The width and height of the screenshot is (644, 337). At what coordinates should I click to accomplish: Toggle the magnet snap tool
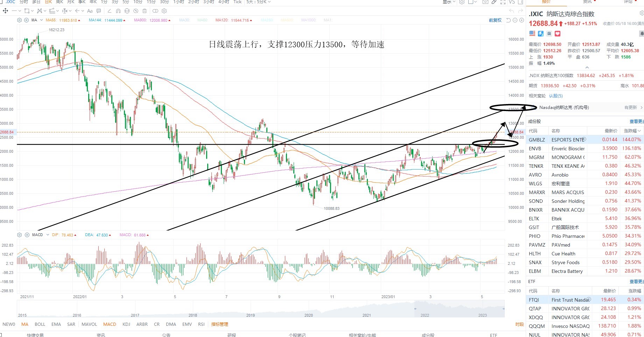pyautogui.click(x=118, y=11)
